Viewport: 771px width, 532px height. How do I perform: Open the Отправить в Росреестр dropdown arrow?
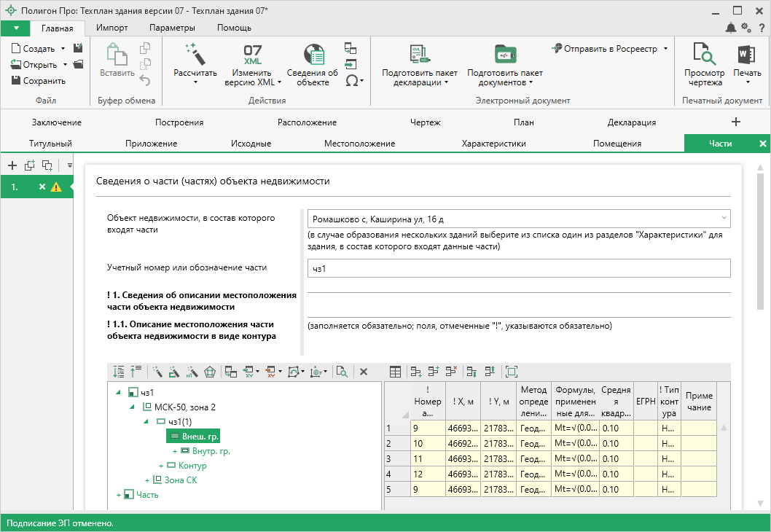click(x=665, y=49)
